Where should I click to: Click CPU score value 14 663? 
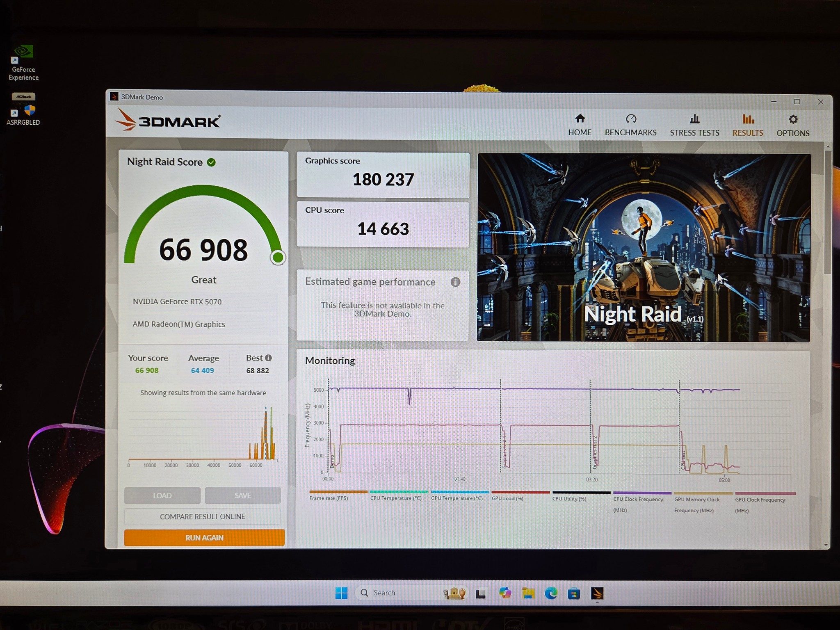(x=383, y=229)
